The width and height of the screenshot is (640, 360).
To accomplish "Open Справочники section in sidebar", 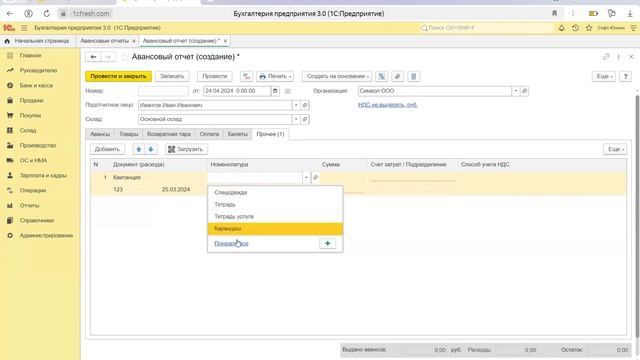I will (x=36, y=220).
